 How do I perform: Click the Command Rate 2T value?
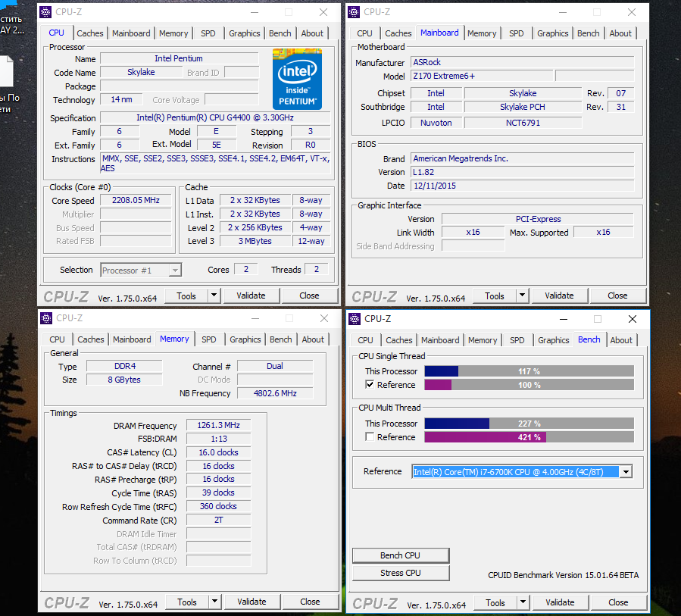point(218,520)
